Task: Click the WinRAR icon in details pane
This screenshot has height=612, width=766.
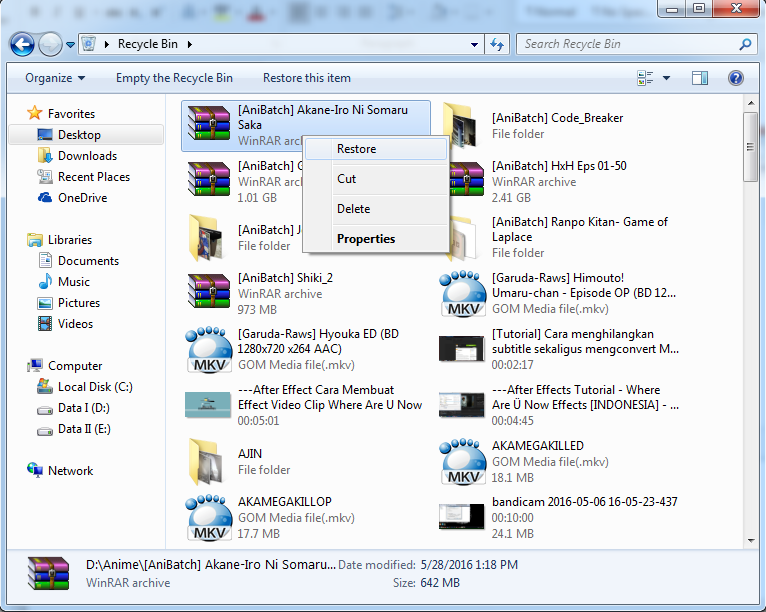Action: [48, 573]
